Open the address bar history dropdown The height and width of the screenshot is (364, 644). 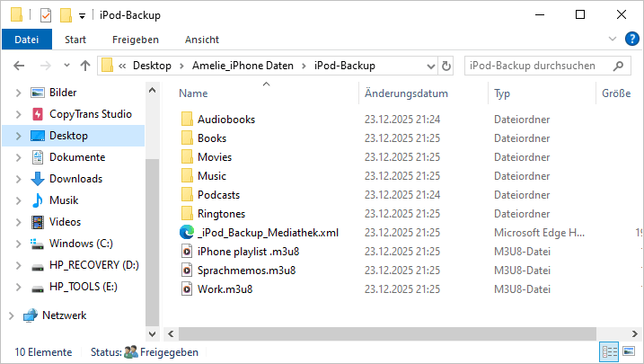click(430, 67)
